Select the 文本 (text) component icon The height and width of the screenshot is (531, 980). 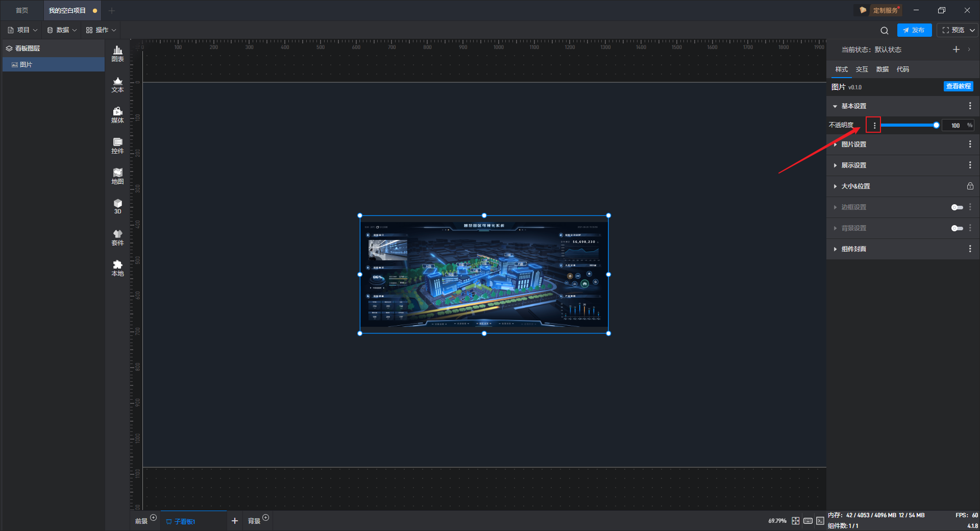click(x=117, y=84)
